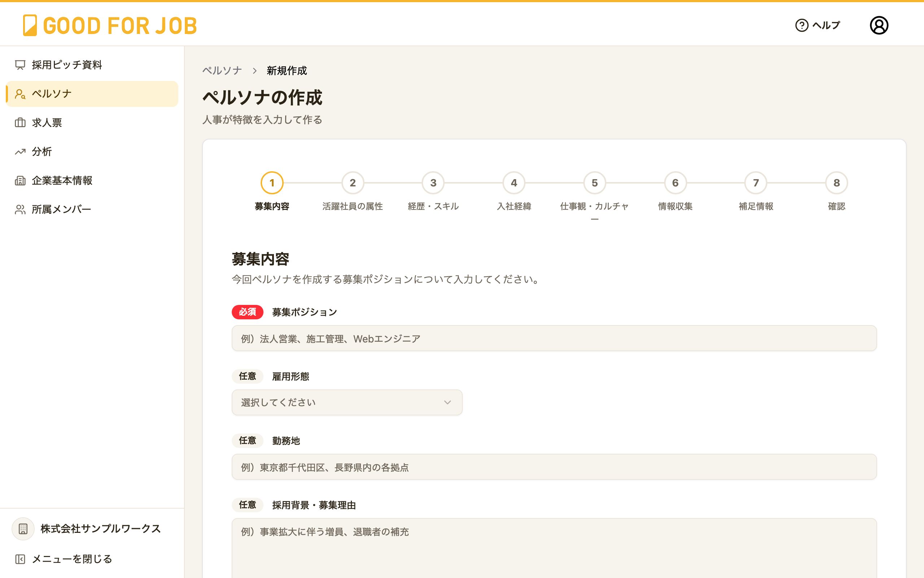Click the GOOD FOR JOB logo

[x=110, y=25]
